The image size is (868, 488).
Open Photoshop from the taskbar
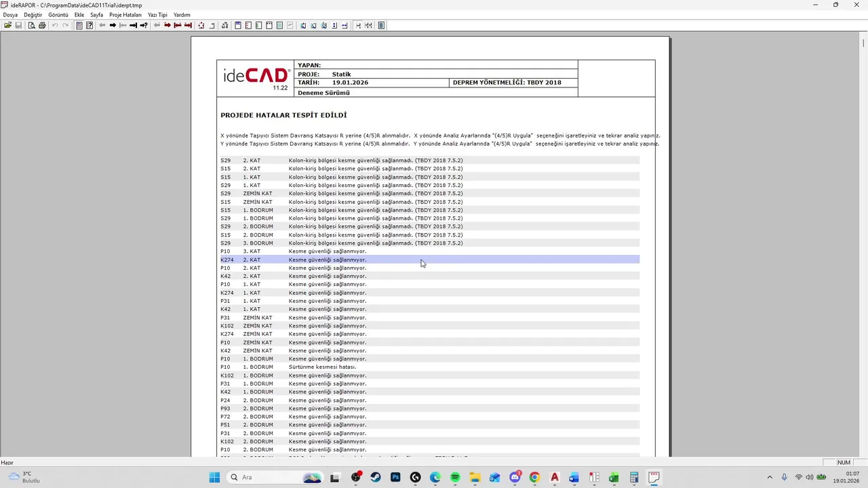(395, 477)
